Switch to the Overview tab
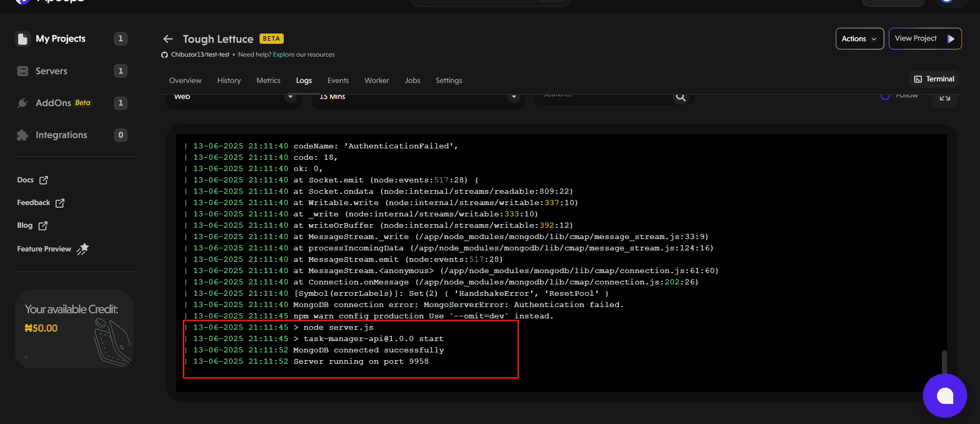Screen dimensions: 980x424 pyautogui.click(x=185, y=80)
